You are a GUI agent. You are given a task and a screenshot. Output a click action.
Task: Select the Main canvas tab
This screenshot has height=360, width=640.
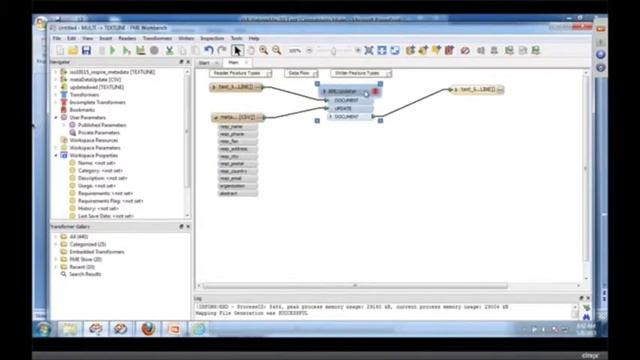233,62
